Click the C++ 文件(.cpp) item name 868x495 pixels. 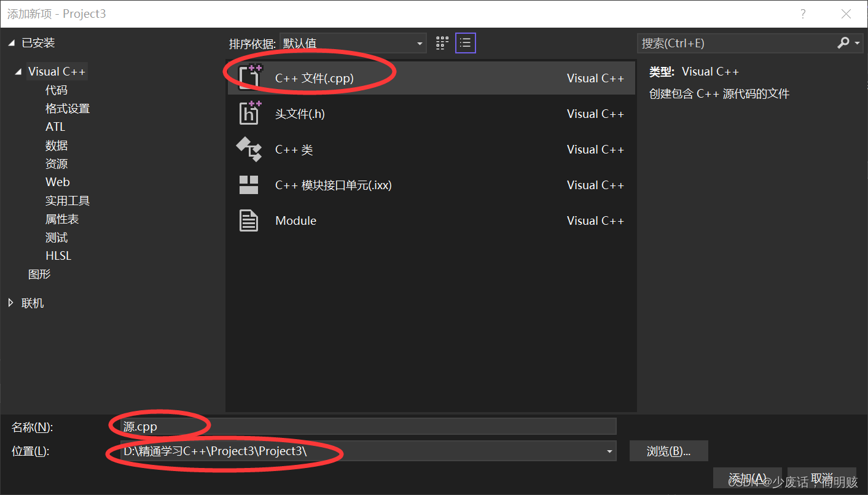click(x=315, y=78)
